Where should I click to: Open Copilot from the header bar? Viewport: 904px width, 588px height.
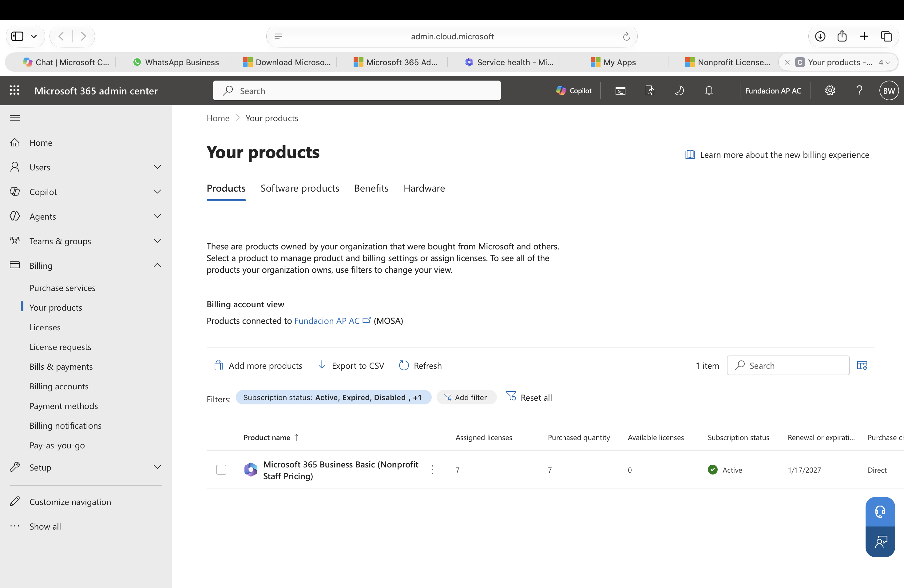(x=573, y=90)
